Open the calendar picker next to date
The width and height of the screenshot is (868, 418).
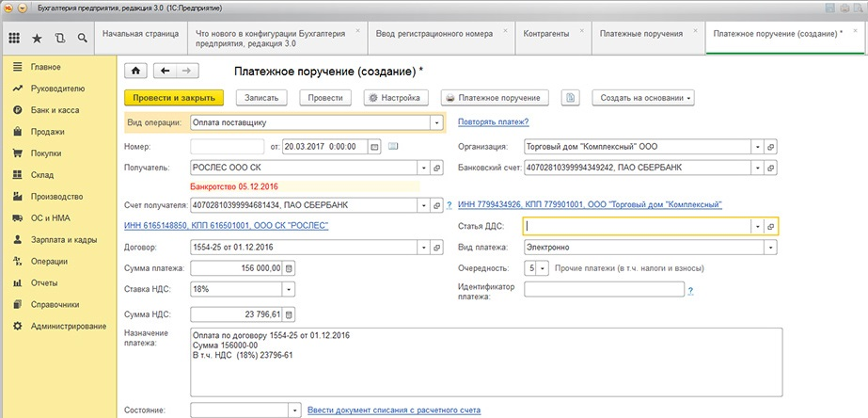375,147
